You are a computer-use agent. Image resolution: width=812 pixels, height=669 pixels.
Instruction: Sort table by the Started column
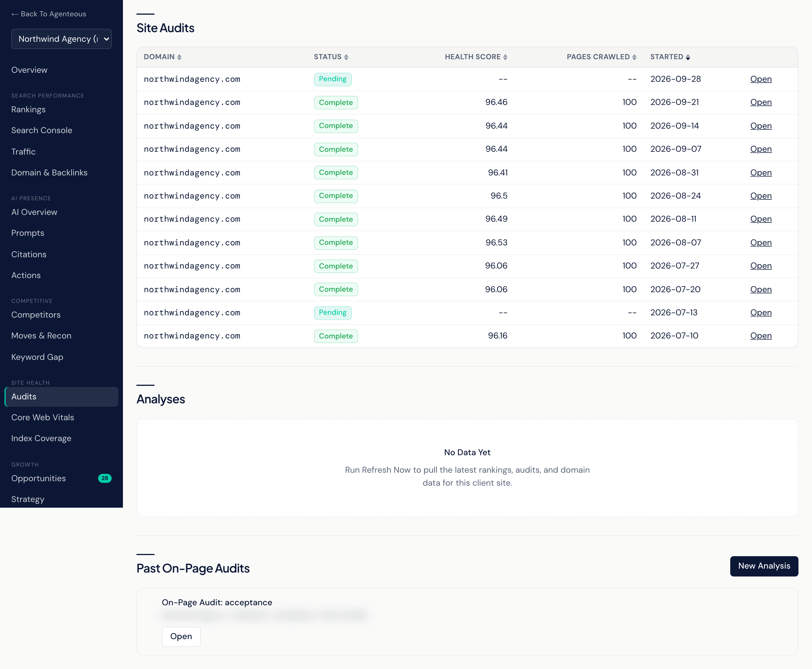pos(670,57)
